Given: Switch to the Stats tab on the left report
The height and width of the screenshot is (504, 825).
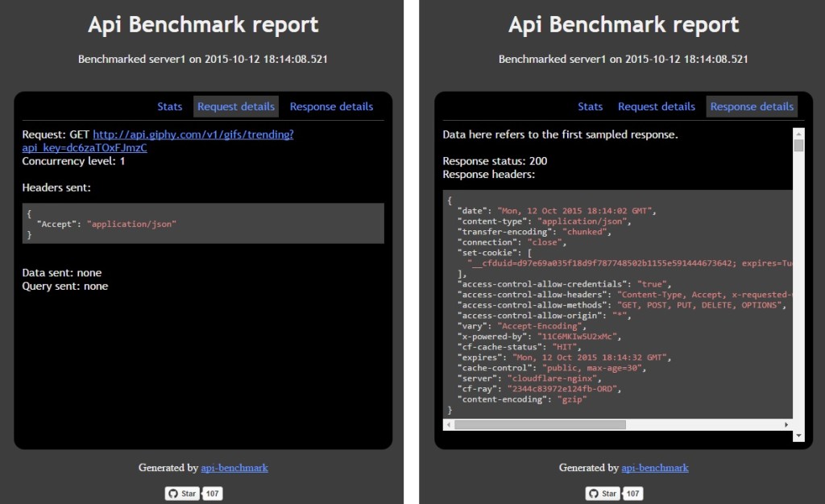Looking at the screenshot, I should [x=169, y=105].
